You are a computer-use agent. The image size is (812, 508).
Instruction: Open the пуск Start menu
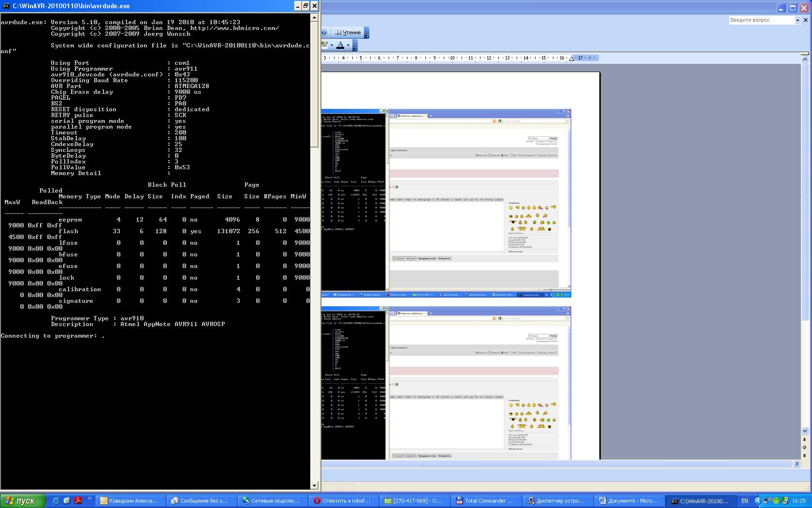pyautogui.click(x=23, y=501)
